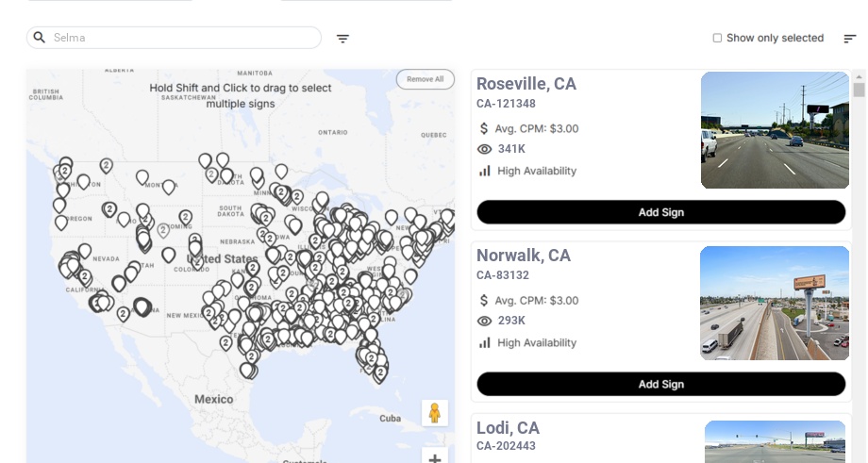
Task: Open the sort menu icon at top right
Action: pyautogui.click(x=849, y=39)
